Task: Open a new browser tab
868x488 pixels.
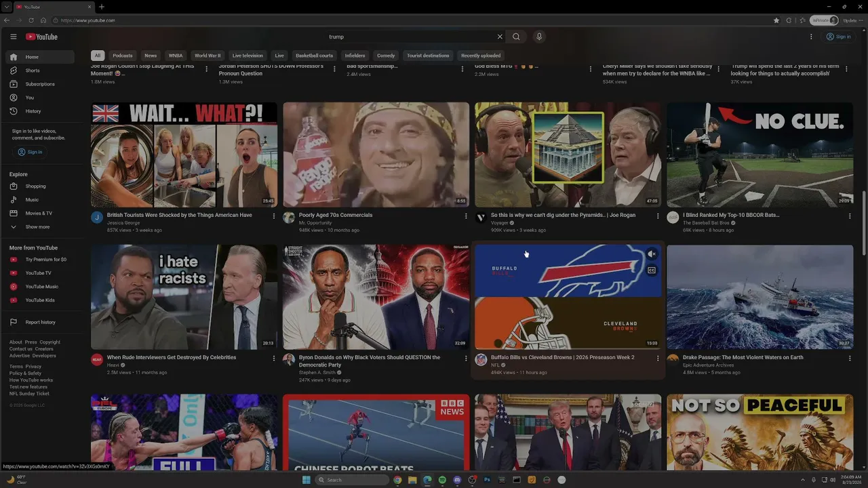Action: (x=102, y=7)
